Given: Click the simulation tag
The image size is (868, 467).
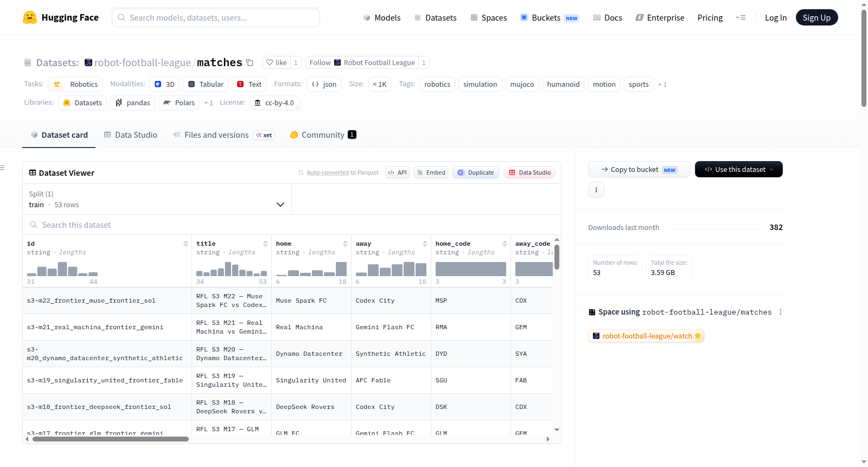Looking at the screenshot, I should click(480, 84).
